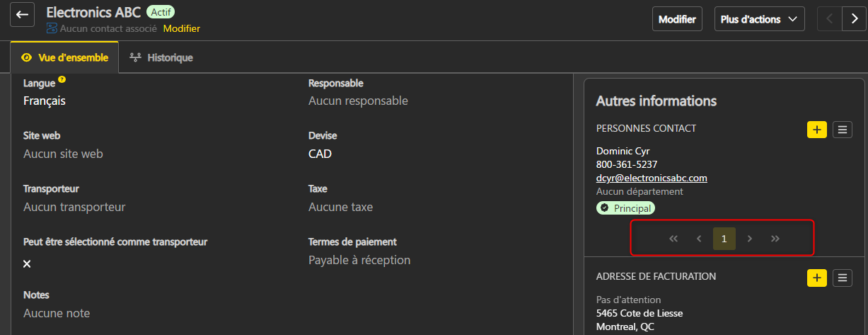Open the billing address list menu
The width and height of the screenshot is (868, 335).
click(x=842, y=278)
